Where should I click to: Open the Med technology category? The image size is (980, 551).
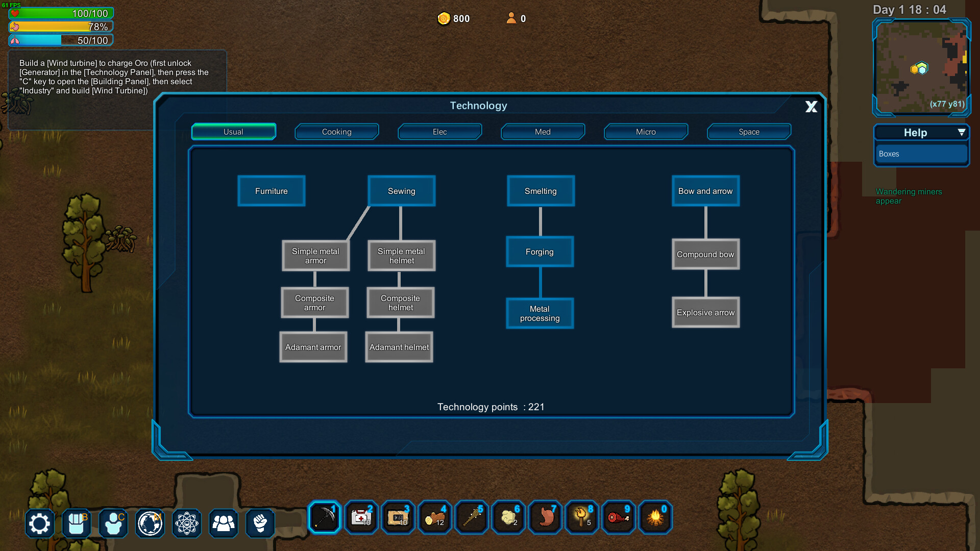[542, 131]
